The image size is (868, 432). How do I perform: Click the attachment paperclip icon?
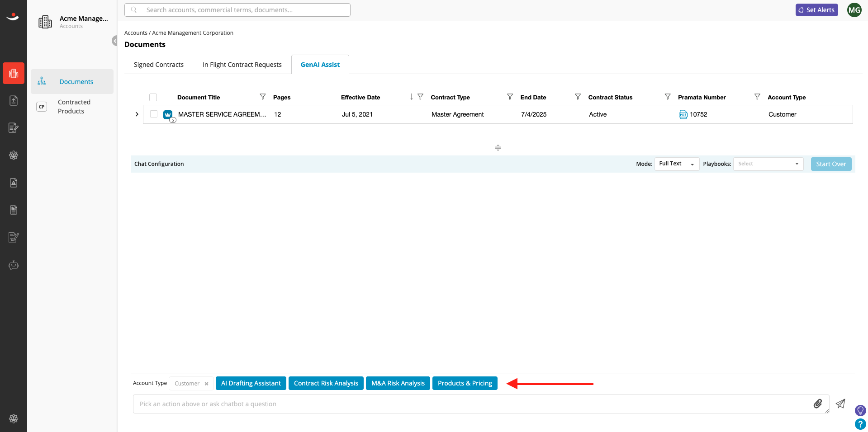click(818, 404)
